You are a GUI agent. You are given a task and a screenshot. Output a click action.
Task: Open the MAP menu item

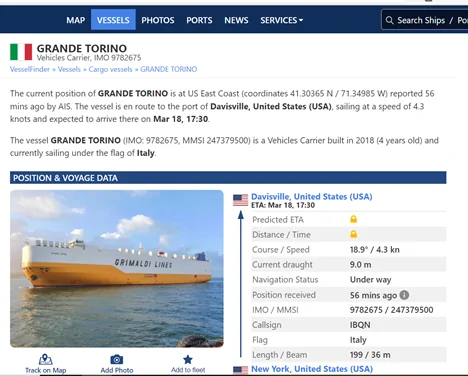76,20
